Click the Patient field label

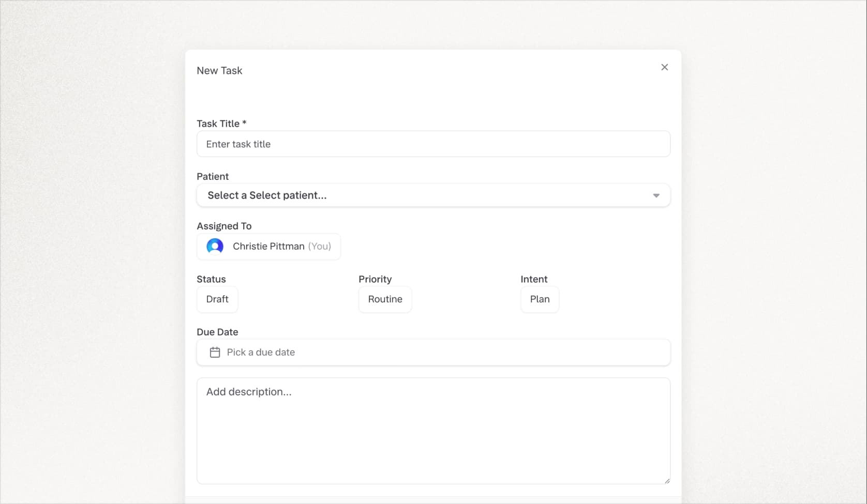tap(213, 176)
